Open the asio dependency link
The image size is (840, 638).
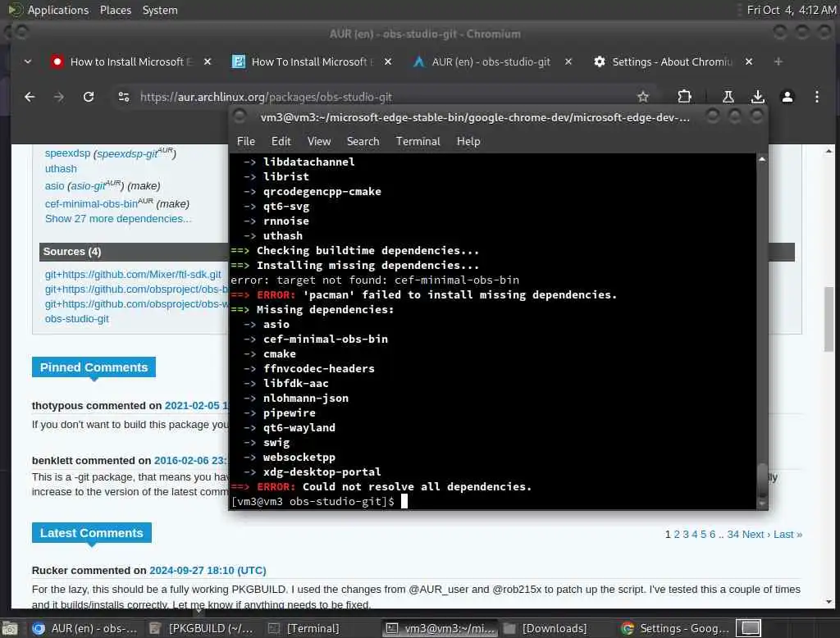pos(55,186)
